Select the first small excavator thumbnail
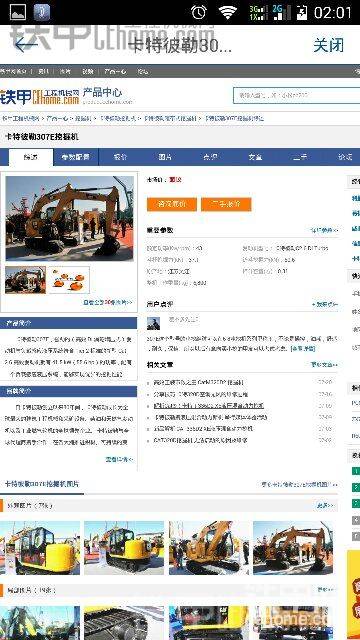The height and width of the screenshot is (640, 360). coord(25,280)
